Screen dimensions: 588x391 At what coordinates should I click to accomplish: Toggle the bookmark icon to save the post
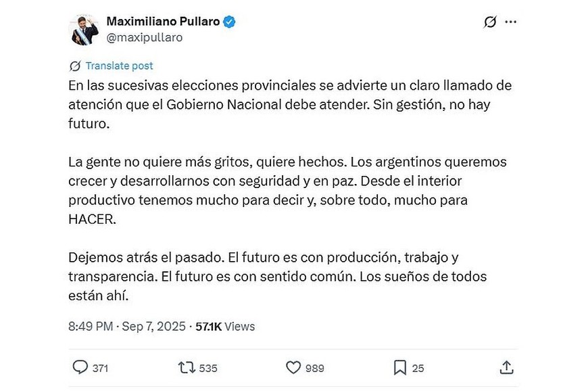coord(400,367)
